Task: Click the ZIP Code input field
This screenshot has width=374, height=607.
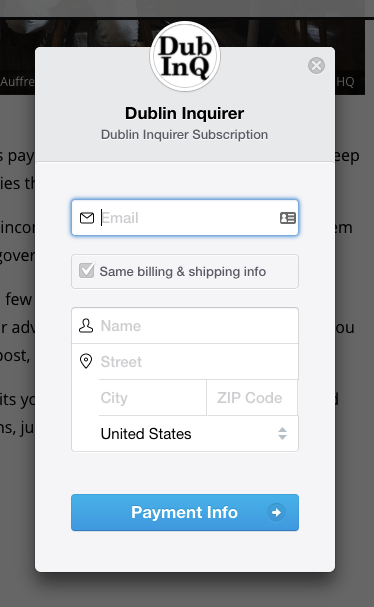Action: (252, 398)
